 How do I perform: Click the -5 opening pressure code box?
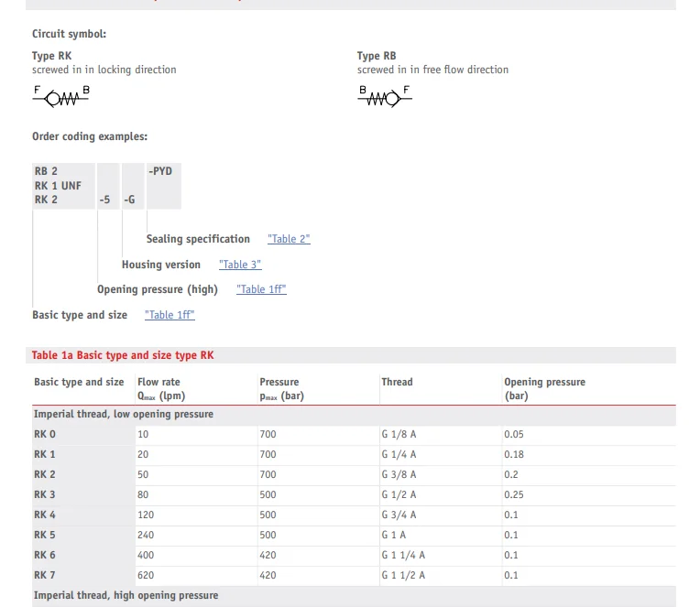107,200
